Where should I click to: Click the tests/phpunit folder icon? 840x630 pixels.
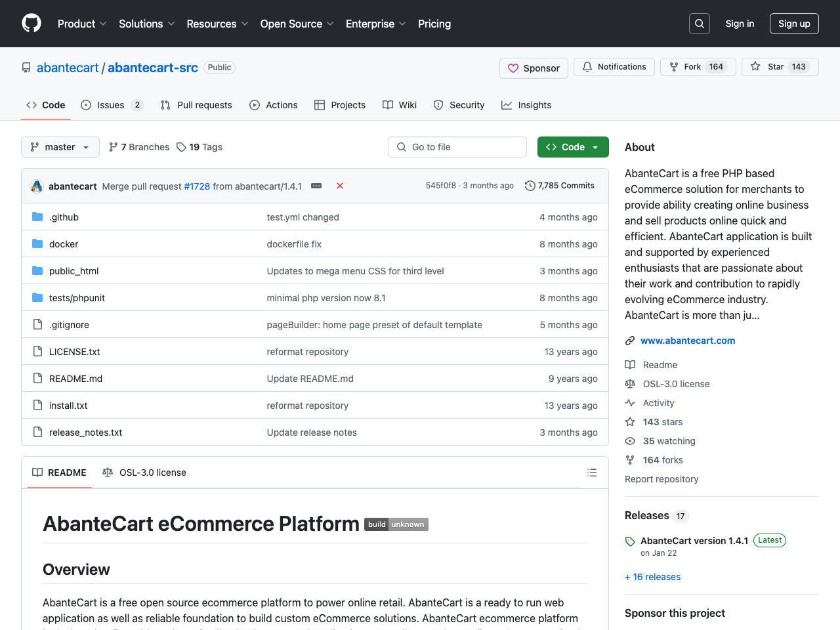tap(37, 298)
